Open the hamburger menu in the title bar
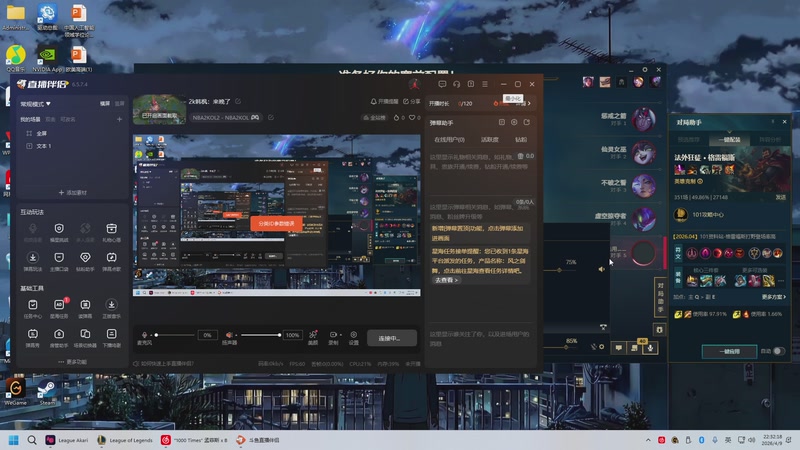800x450 pixels. pos(485,84)
